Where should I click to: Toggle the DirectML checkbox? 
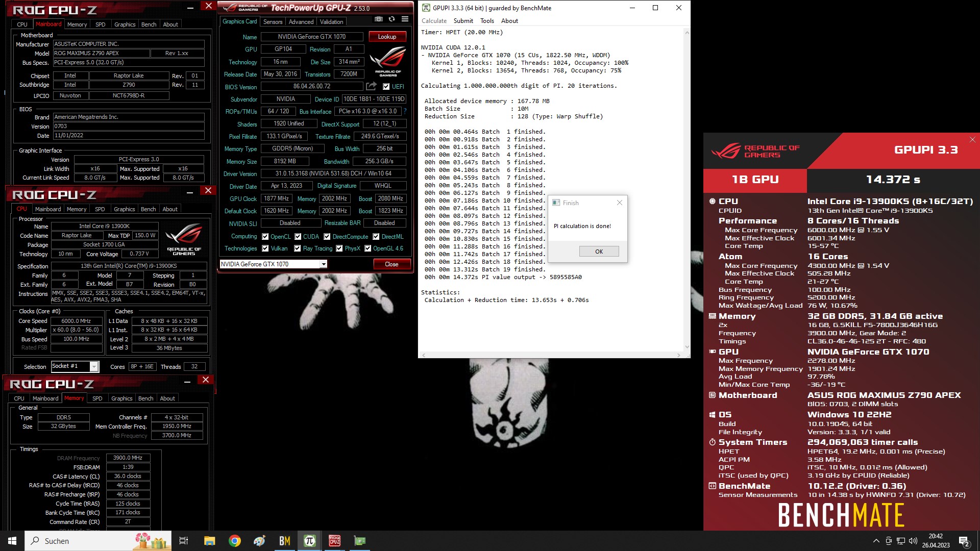(376, 237)
